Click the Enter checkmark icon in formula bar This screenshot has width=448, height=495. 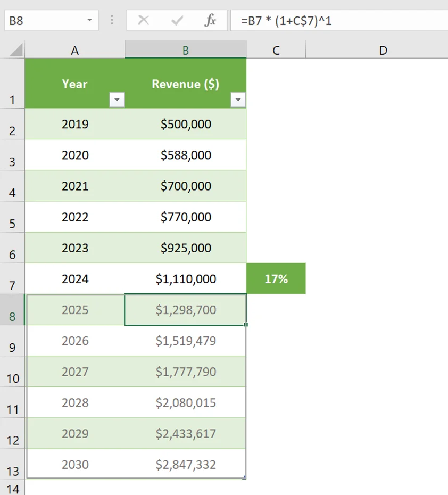tap(177, 21)
